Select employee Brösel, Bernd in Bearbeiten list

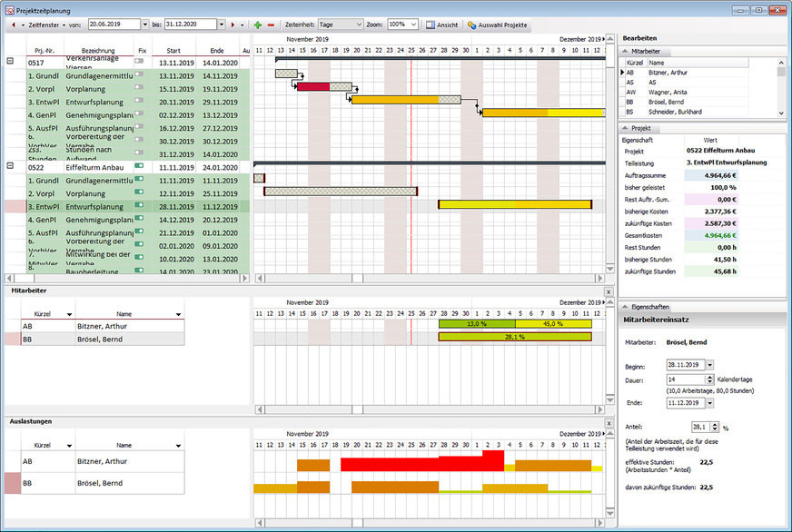pos(687,102)
